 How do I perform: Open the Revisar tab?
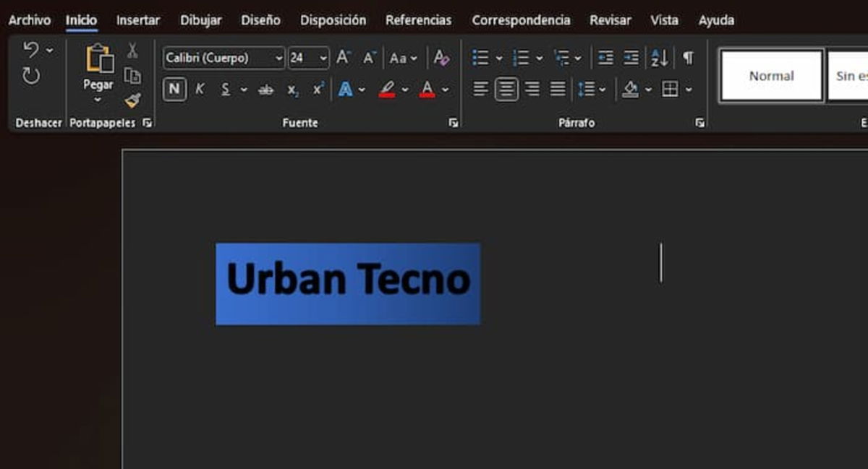tap(610, 20)
